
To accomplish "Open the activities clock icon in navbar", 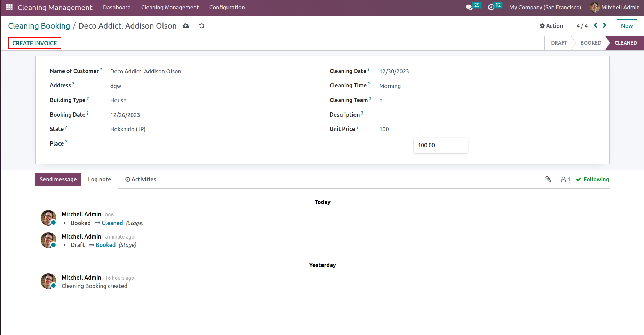I will click(491, 7).
